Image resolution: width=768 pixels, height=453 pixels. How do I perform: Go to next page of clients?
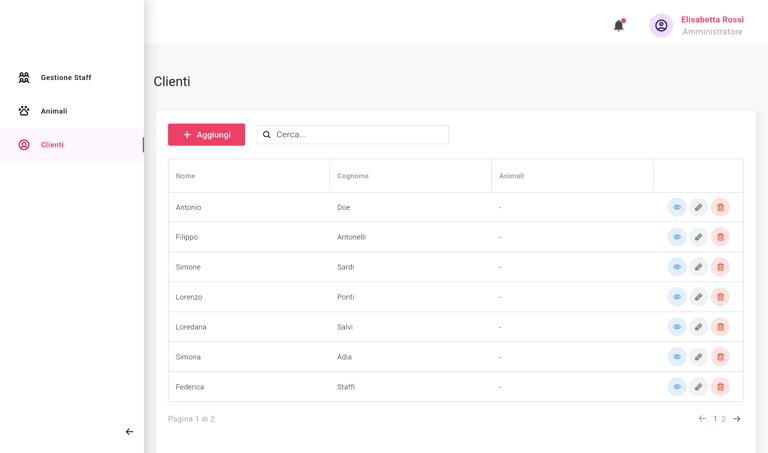click(x=737, y=419)
